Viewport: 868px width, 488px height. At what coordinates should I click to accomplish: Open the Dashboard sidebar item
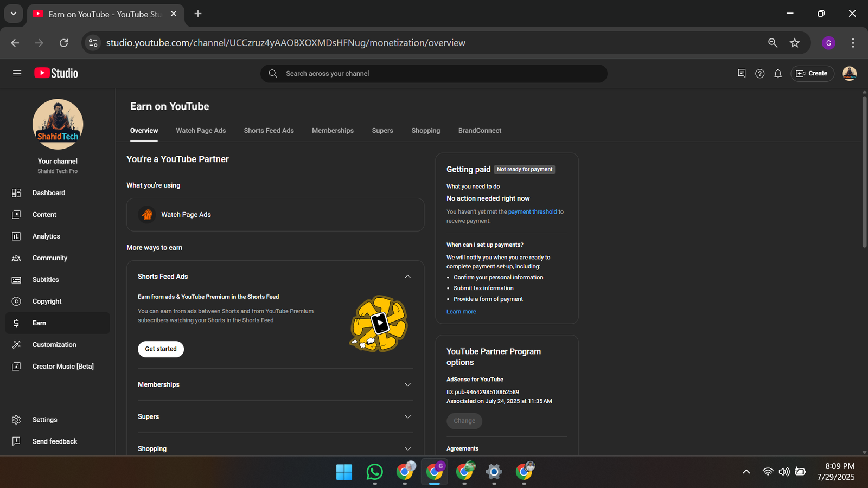(58, 193)
